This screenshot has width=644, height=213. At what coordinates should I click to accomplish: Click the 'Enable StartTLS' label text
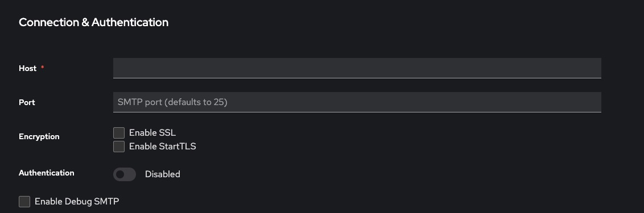pos(163,147)
